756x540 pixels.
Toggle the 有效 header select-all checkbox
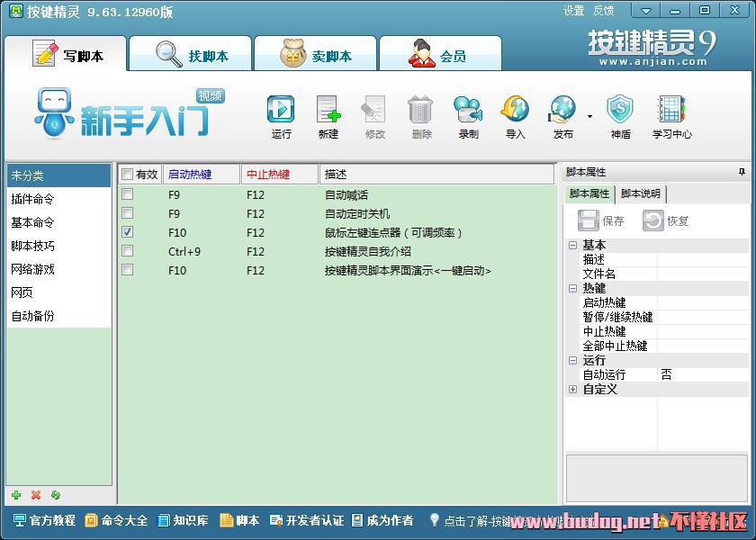point(127,174)
